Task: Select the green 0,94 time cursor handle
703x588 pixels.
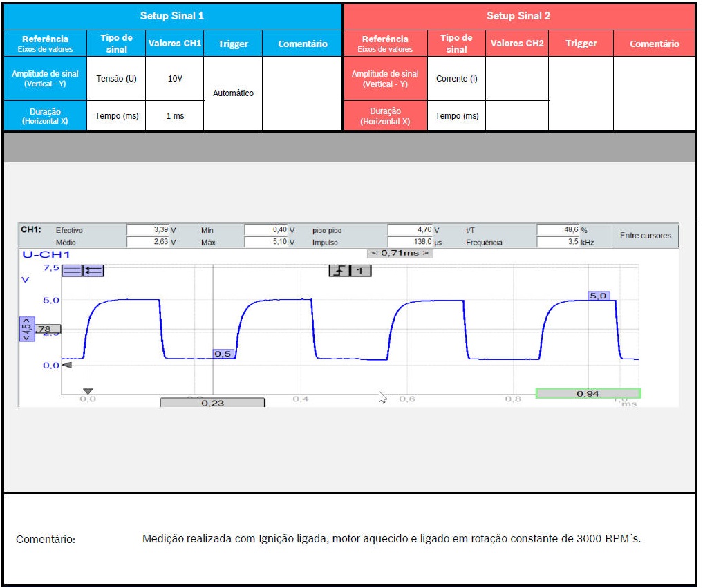Action: pos(588,393)
